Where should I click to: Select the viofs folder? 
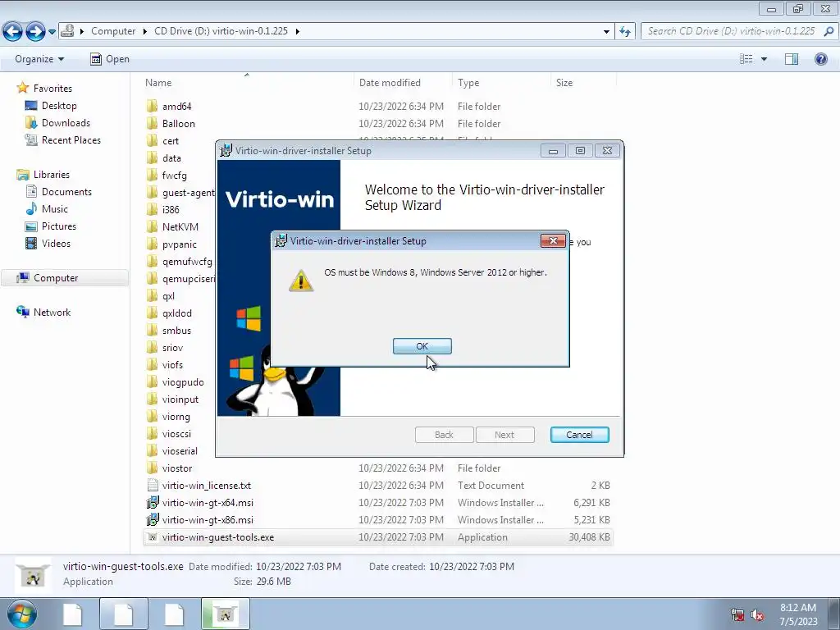[x=172, y=365]
